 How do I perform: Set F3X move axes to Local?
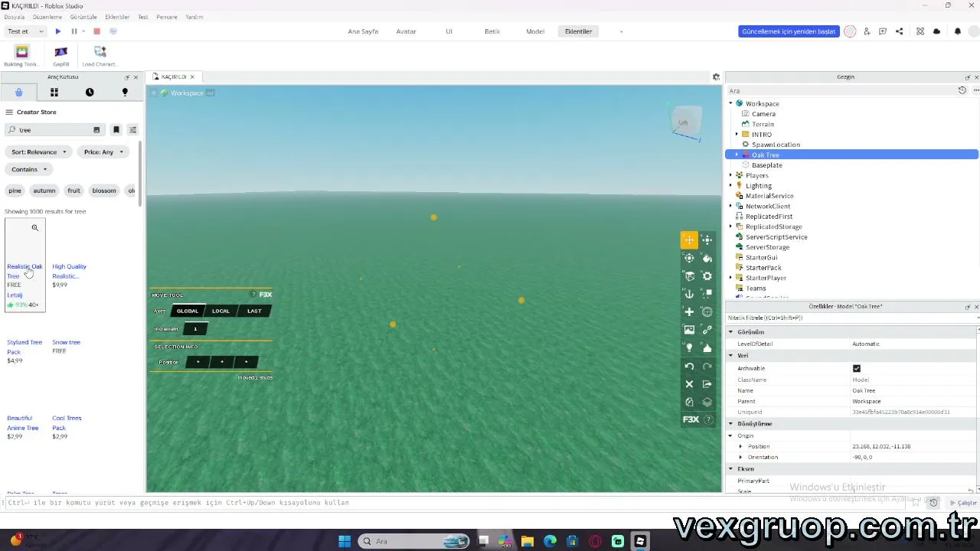click(220, 311)
